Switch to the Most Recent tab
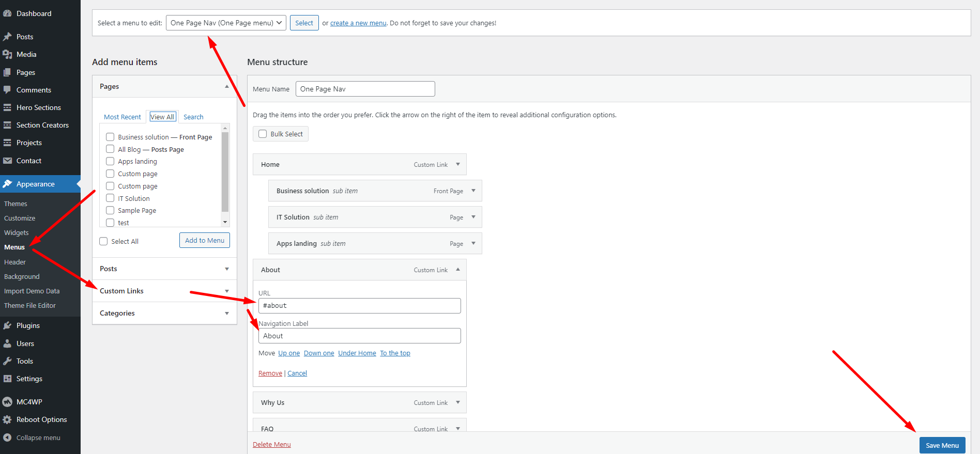 (x=122, y=117)
